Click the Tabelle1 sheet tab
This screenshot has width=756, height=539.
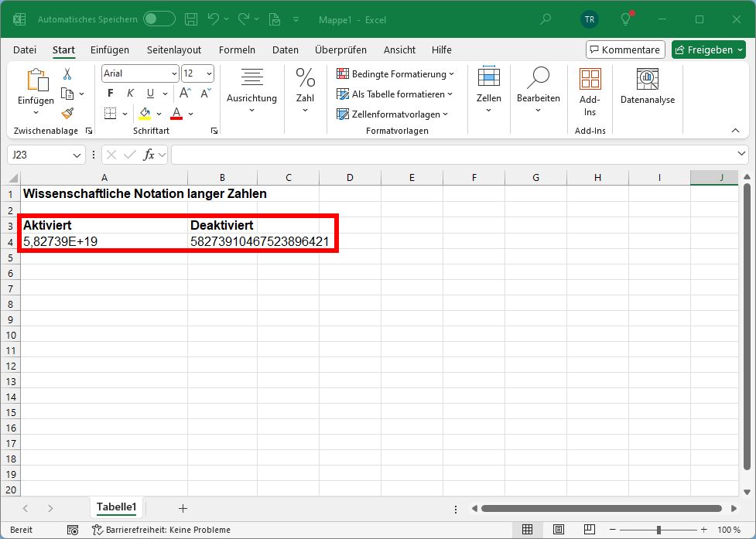coord(116,507)
